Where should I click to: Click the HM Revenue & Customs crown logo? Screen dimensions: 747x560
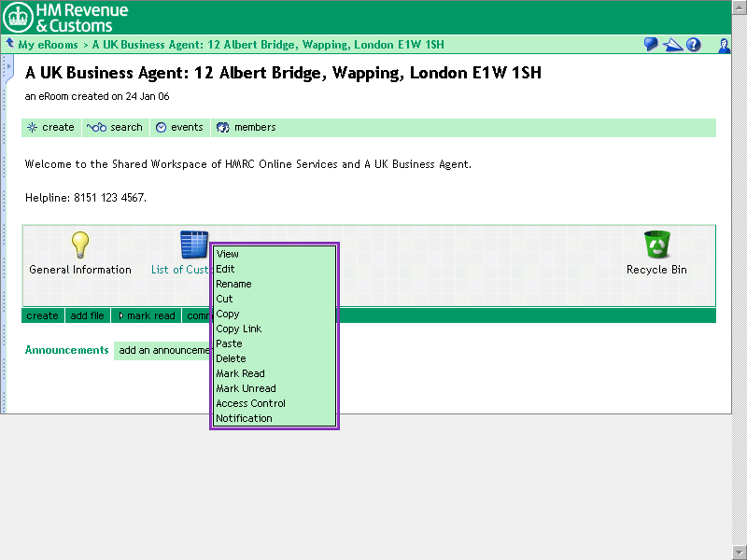point(18,17)
